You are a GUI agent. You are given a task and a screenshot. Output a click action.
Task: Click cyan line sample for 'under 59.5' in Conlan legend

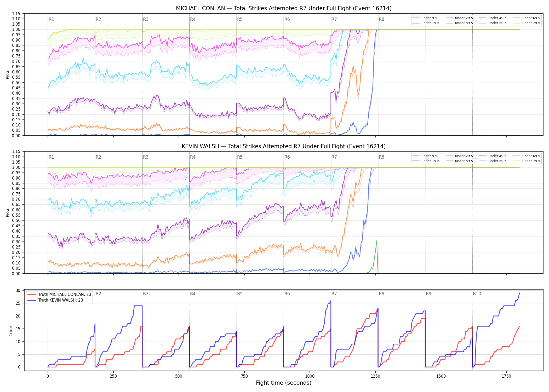coord(483,23)
